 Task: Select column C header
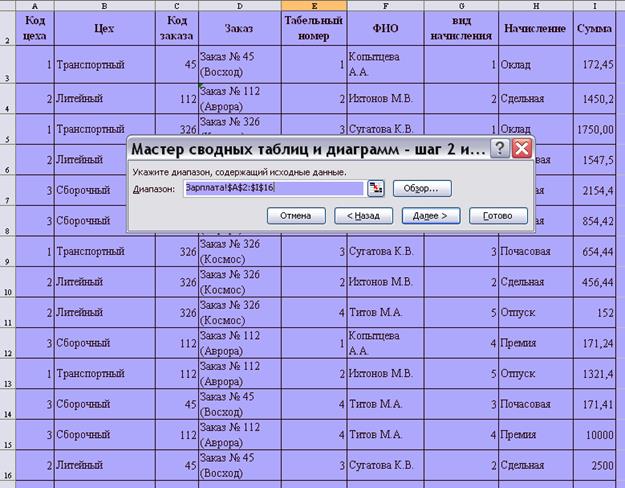coord(177,6)
